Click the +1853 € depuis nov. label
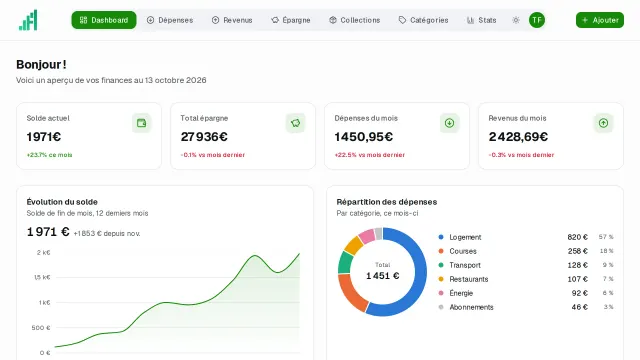 [x=107, y=233]
